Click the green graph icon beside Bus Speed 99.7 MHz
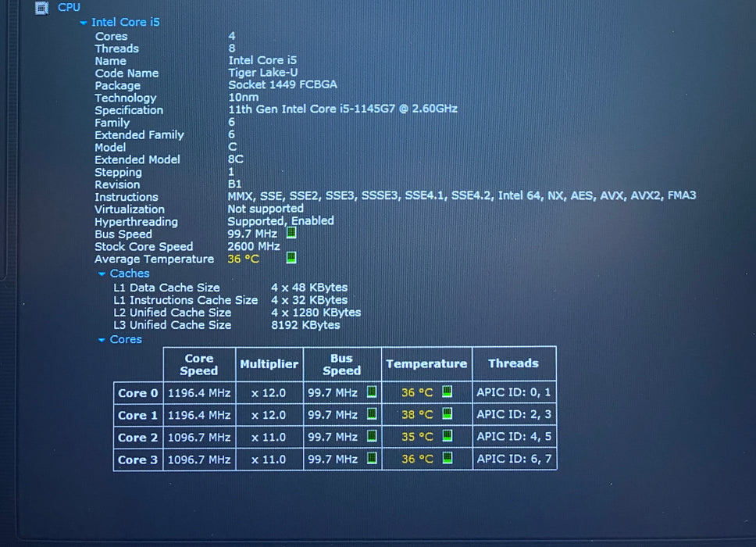This screenshot has height=547, width=756. pos(291,233)
